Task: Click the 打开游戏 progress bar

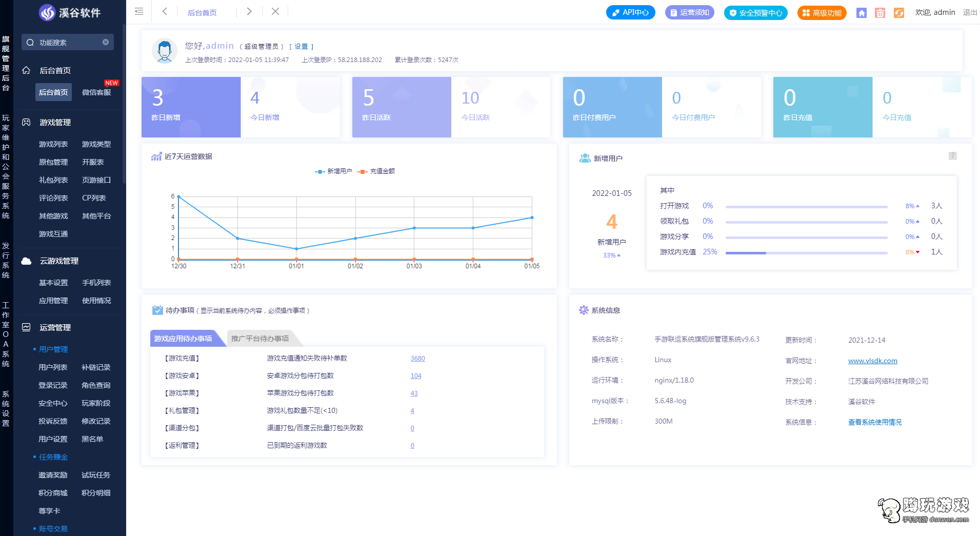Action: pyautogui.click(x=806, y=207)
